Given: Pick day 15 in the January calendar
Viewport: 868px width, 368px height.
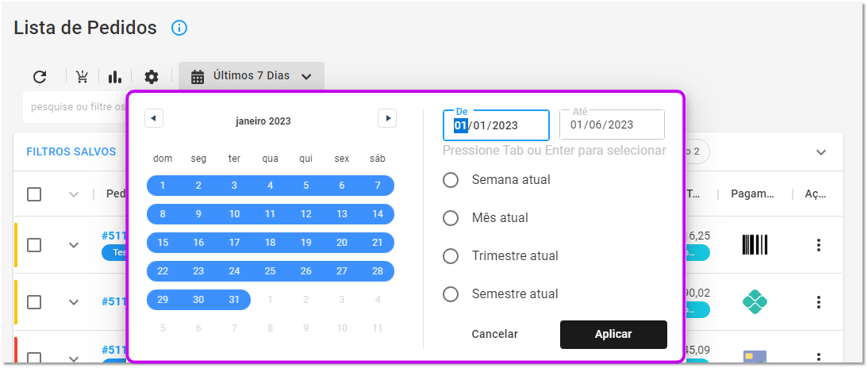Looking at the screenshot, I should click(x=163, y=243).
